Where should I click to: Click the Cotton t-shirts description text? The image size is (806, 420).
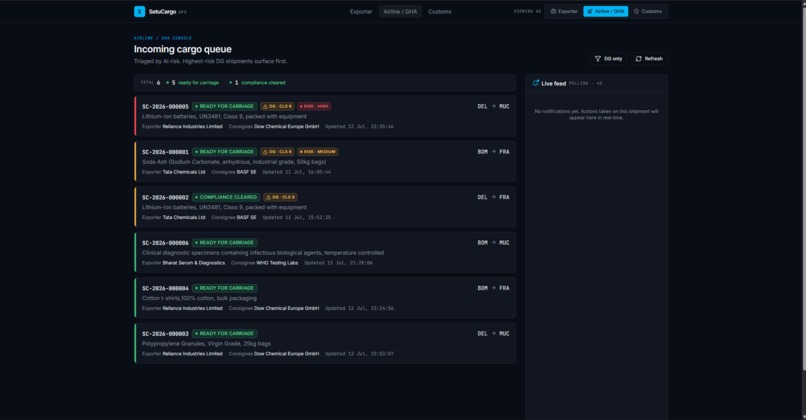coord(199,298)
